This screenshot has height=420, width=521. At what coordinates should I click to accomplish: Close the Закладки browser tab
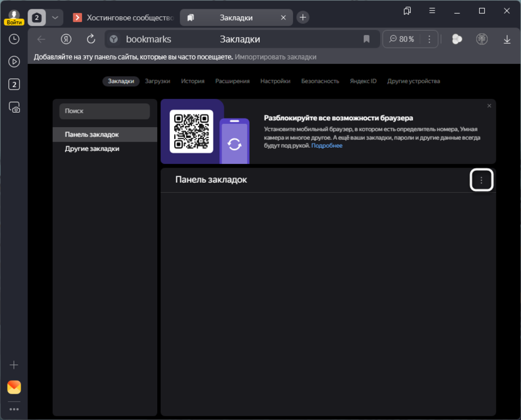(284, 18)
